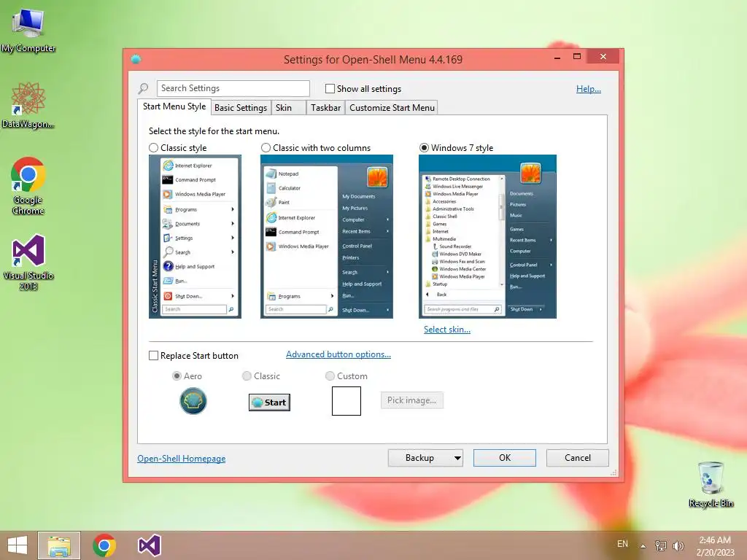747x560 pixels.
Task: Close the Open-Shell settings window
Action: 603,57
